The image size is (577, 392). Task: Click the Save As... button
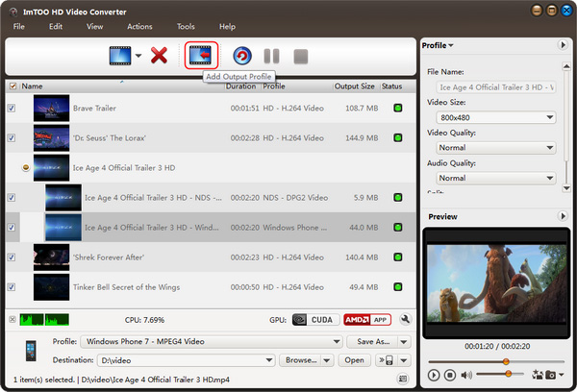click(x=373, y=342)
